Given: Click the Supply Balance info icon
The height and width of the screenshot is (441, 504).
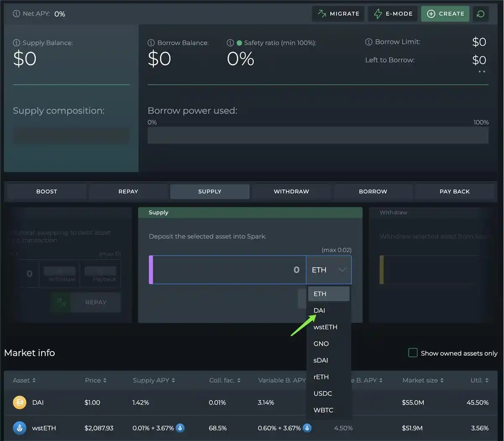Looking at the screenshot, I should 16,43.
